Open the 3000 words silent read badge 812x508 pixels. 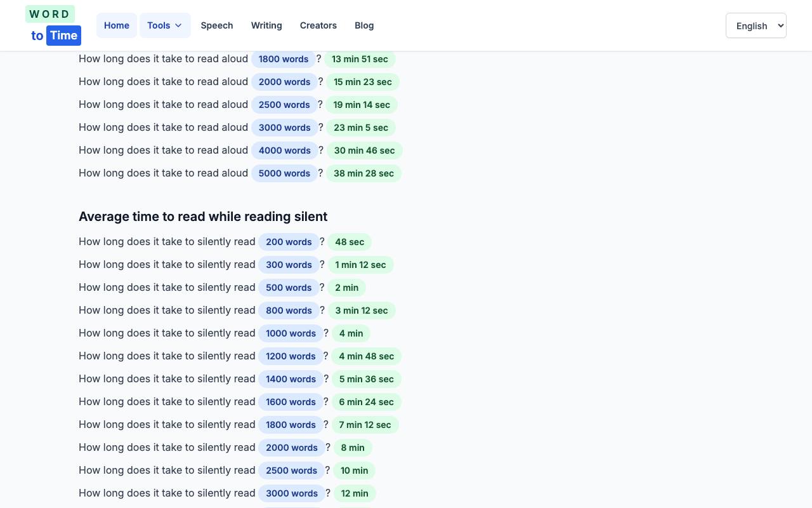[292, 493]
